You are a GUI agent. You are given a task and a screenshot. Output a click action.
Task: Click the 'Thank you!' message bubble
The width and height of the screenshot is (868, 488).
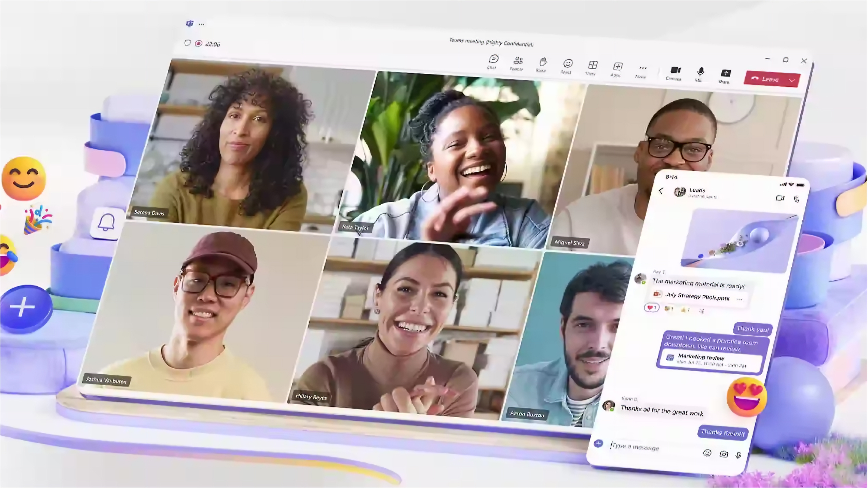click(x=752, y=329)
